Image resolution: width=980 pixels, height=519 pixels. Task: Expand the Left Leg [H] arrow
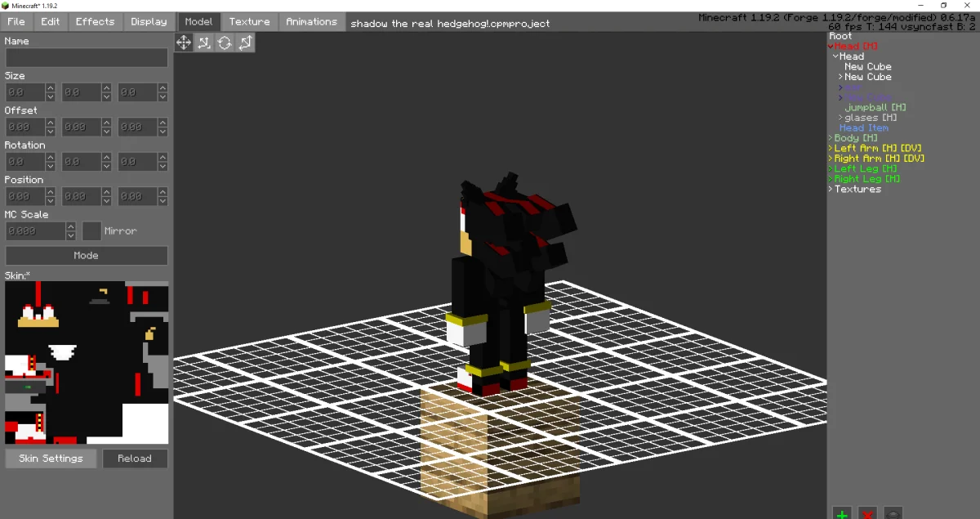[831, 168]
